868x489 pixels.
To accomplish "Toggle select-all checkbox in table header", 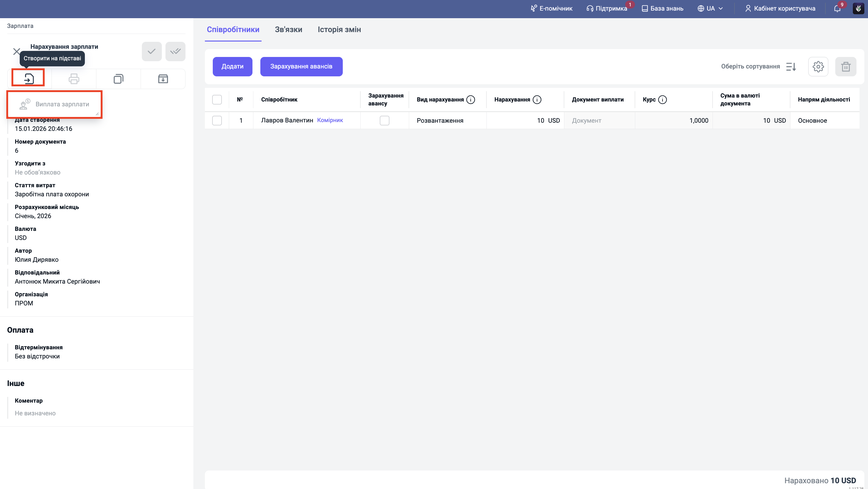I will 217,100.
